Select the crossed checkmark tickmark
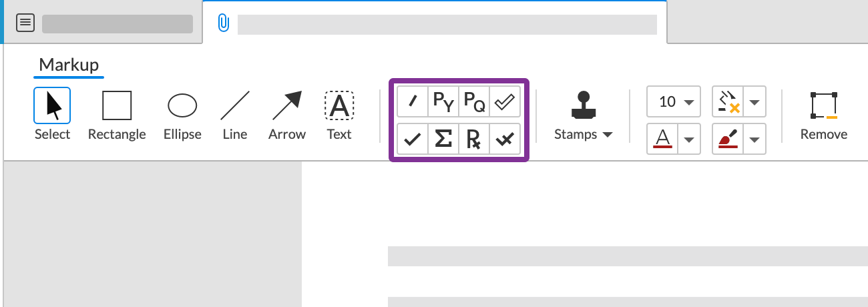This screenshot has height=307, width=868. click(505, 139)
